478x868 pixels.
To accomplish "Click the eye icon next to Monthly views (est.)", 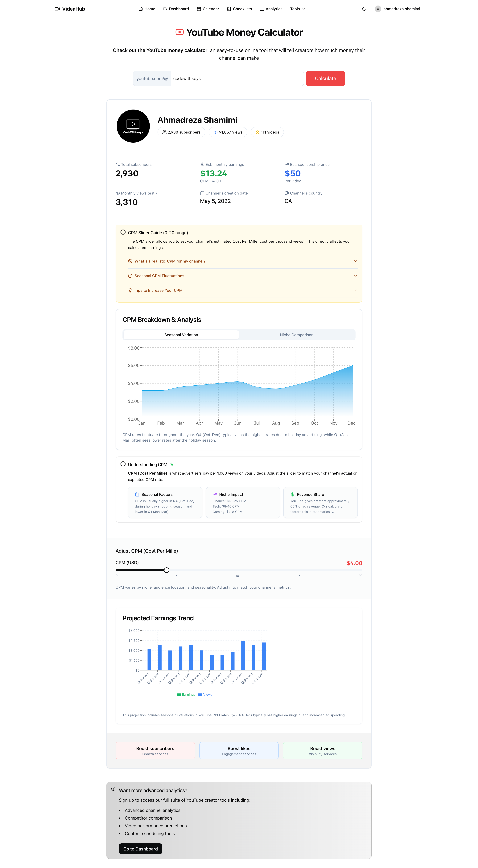I will (118, 193).
